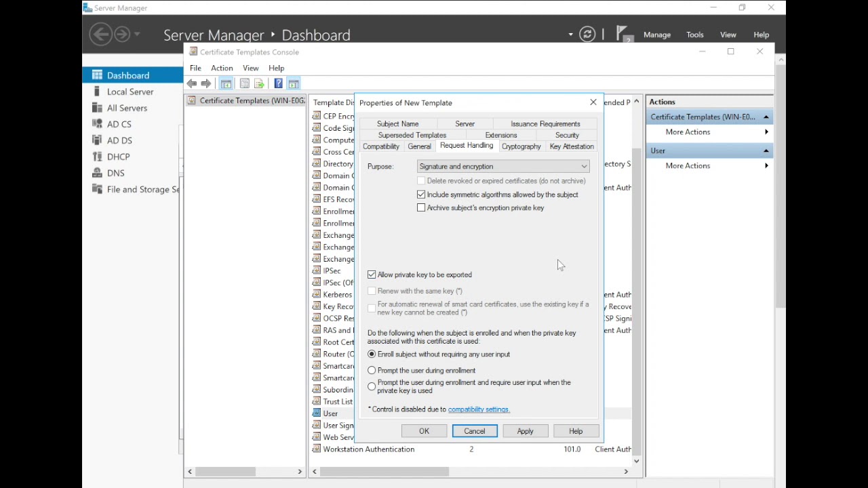Switch to the Key Attestation tab

(572, 146)
